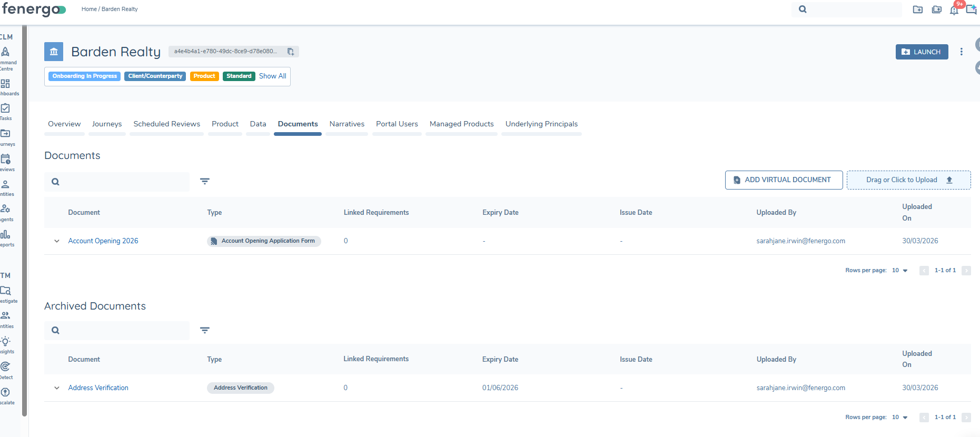Image resolution: width=980 pixels, height=437 pixels.
Task: Open the Account Opening 2026 document link
Action: tap(103, 241)
